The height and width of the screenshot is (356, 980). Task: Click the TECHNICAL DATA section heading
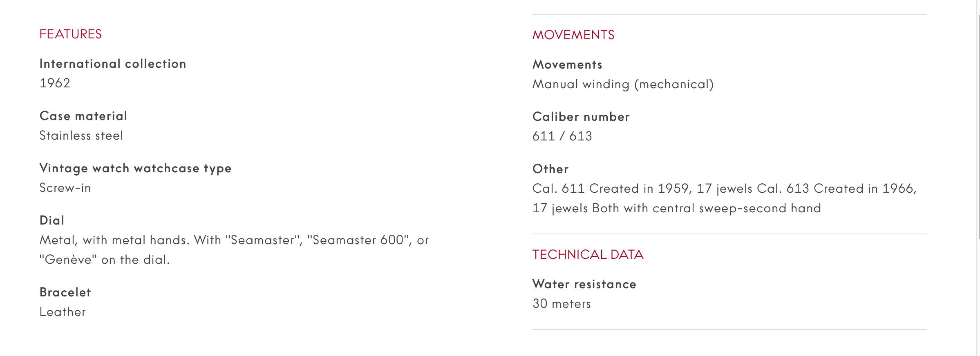click(588, 255)
